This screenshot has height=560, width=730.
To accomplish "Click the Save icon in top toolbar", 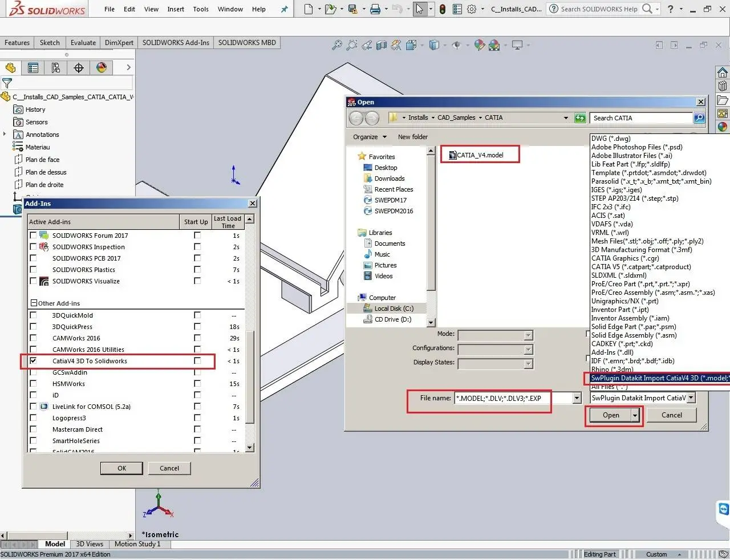I will 352,9.
